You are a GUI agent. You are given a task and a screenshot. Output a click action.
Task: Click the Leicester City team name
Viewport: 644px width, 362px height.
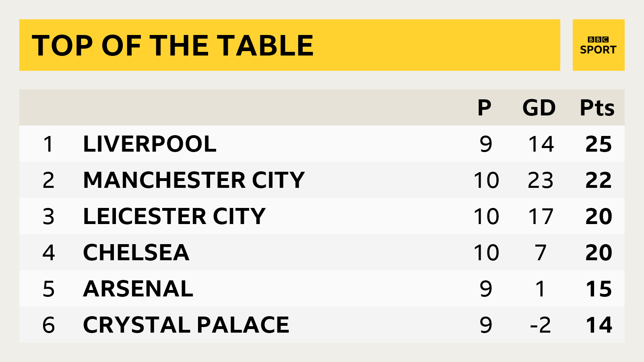click(174, 216)
